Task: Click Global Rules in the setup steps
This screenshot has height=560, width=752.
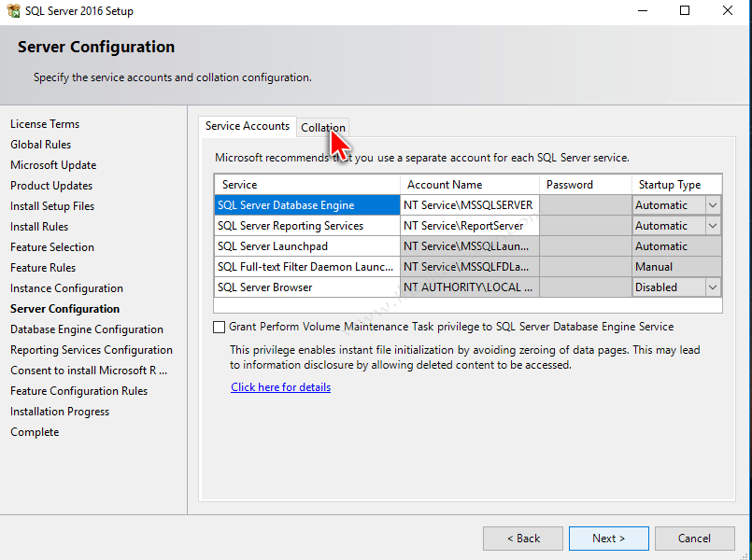Action: [x=41, y=145]
